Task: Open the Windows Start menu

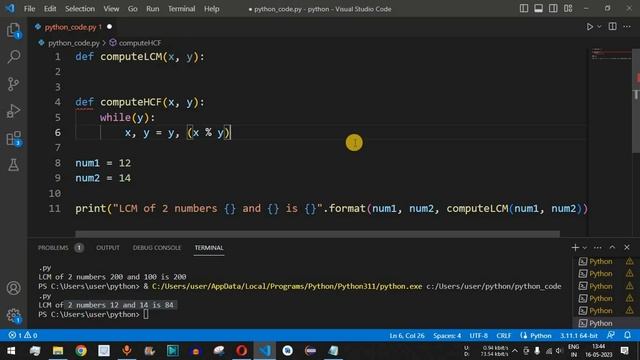Action: click(x=11, y=351)
